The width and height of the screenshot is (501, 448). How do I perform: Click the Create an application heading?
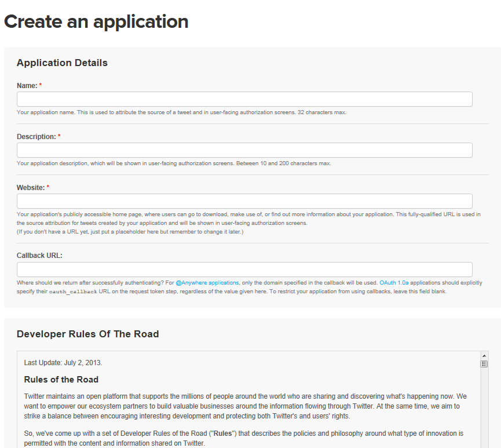click(x=96, y=21)
